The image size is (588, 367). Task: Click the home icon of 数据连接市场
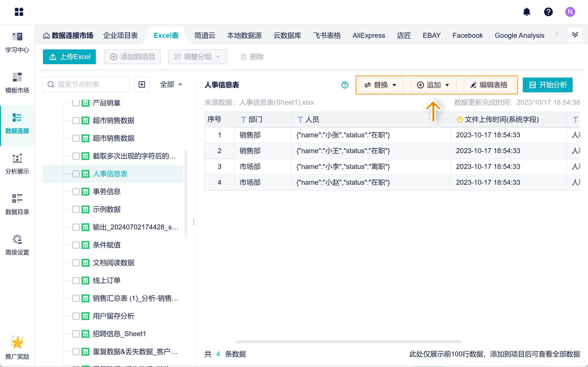coord(46,36)
